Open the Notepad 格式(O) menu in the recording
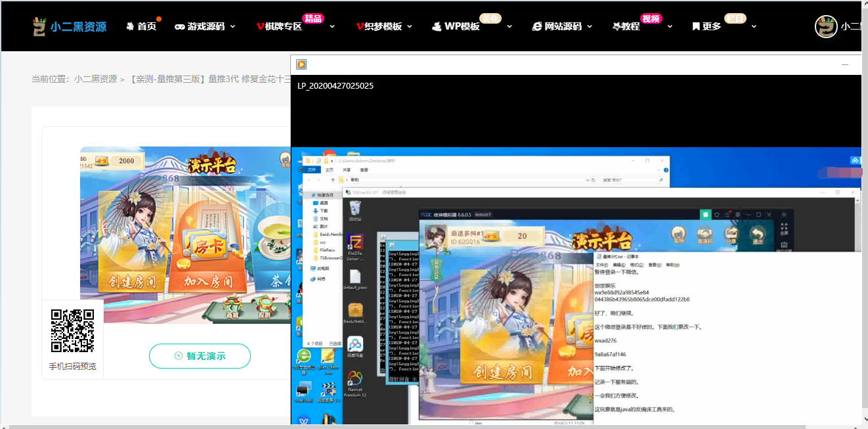This screenshot has height=429, width=868. (x=637, y=265)
